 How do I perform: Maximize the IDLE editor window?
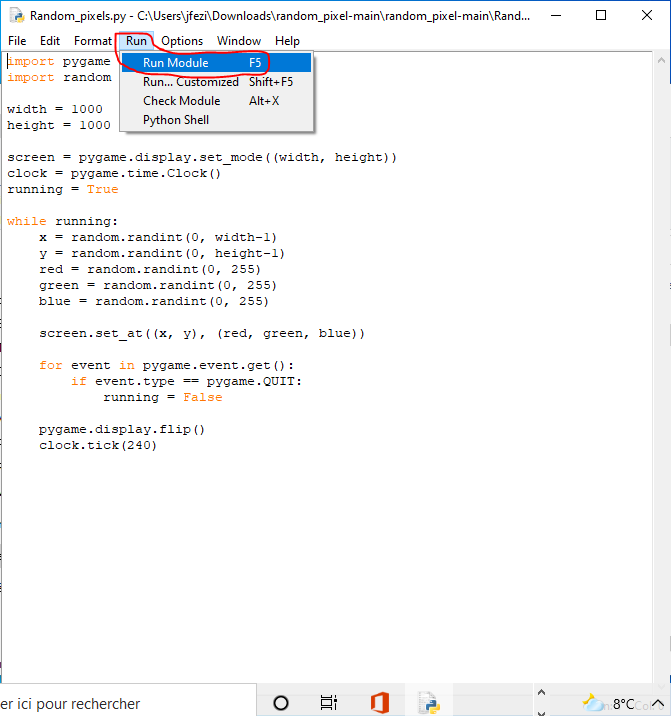coord(600,16)
